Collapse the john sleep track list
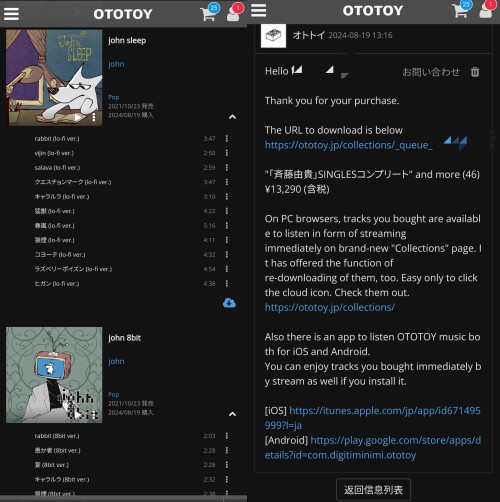Screen dimensions: 500x502 tap(232, 117)
